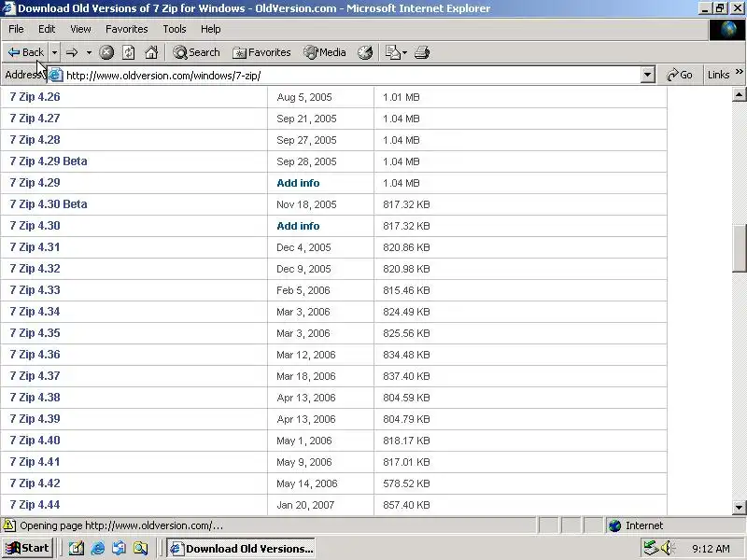Open the Help menu
Viewport: 747px width, 560px height.
coord(211,29)
